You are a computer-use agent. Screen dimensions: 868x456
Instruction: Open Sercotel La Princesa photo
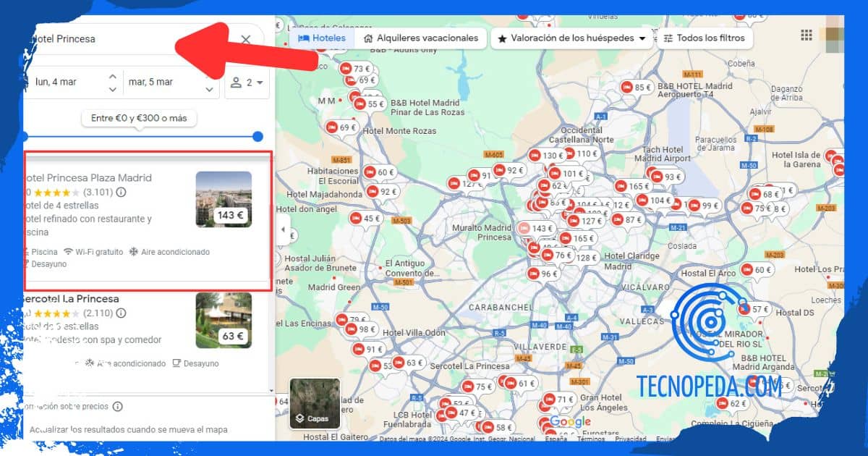pos(224,320)
